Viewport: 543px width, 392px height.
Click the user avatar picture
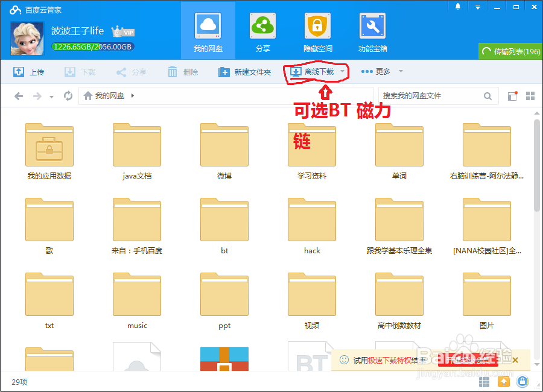pos(27,39)
